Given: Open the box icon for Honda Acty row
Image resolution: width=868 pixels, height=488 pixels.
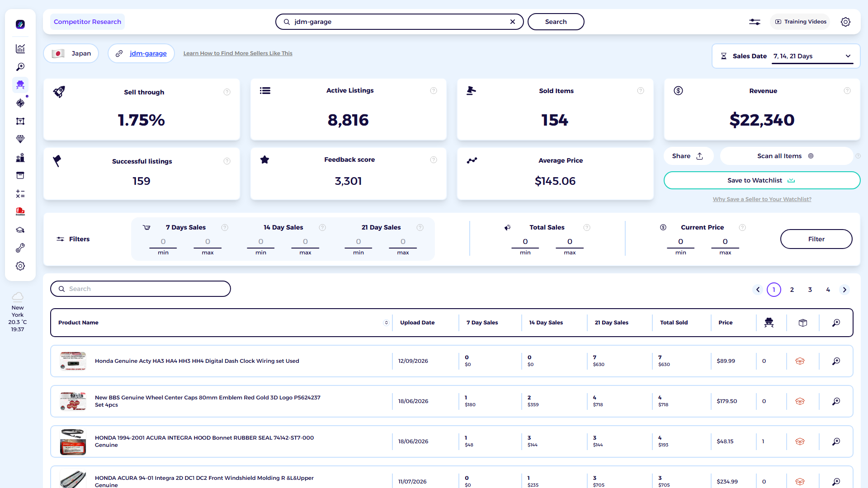Looking at the screenshot, I should point(800,361).
